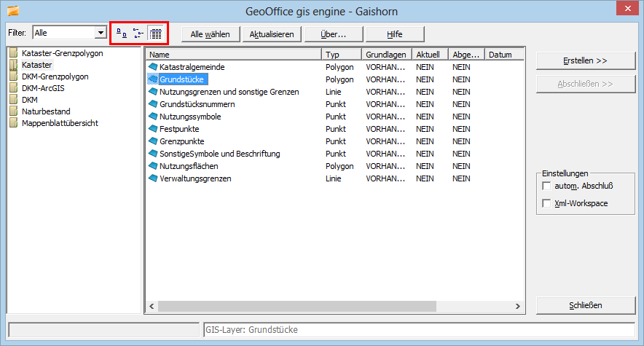Select the Festpunkte row name
Image resolution: width=644 pixels, height=346 pixels.
click(x=179, y=128)
